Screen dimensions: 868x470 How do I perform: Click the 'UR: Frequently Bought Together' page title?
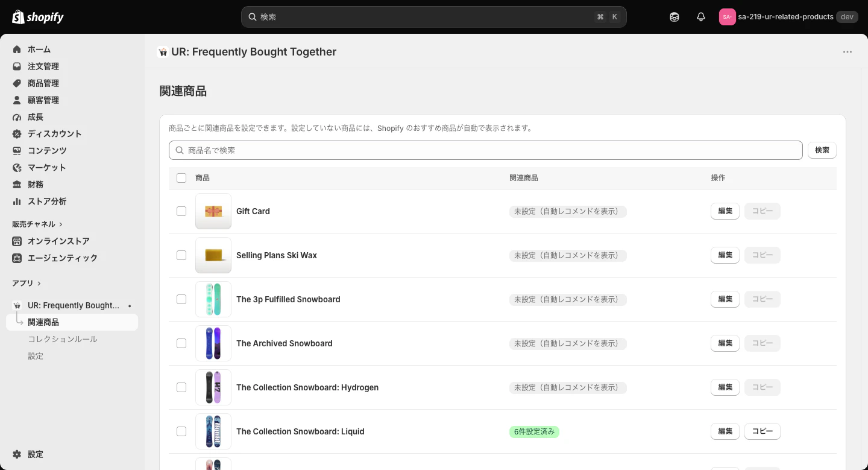254,52
